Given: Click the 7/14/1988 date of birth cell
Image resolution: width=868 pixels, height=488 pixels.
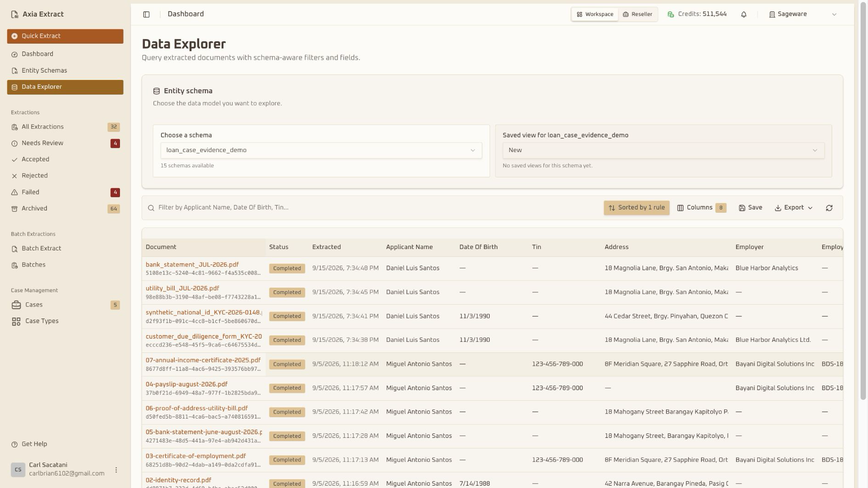Looking at the screenshot, I should [474, 484].
